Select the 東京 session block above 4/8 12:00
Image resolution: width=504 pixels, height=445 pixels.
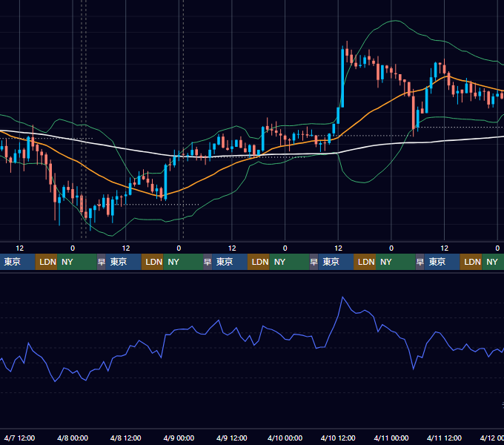pyautogui.click(x=124, y=262)
